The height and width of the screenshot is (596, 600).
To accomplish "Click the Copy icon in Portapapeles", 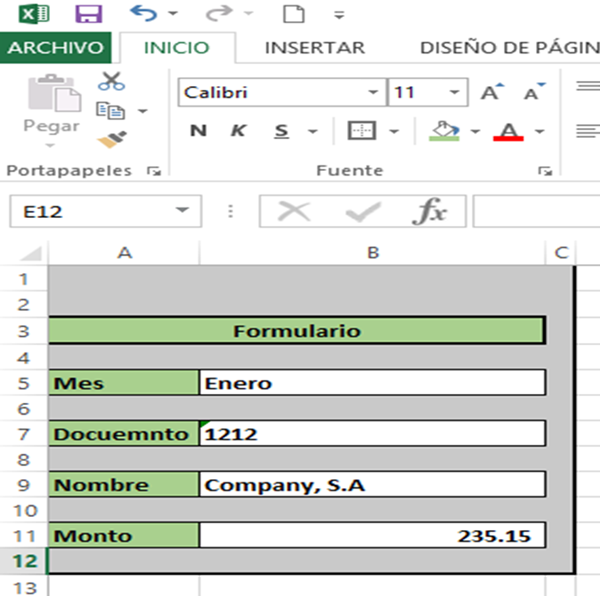I will 109,110.
